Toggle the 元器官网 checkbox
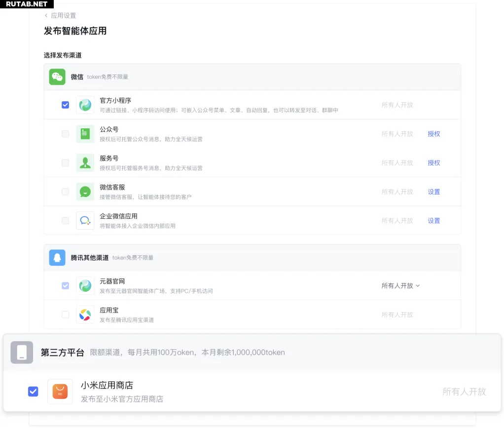The width and height of the screenshot is (504, 428). (x=65, y=286)
